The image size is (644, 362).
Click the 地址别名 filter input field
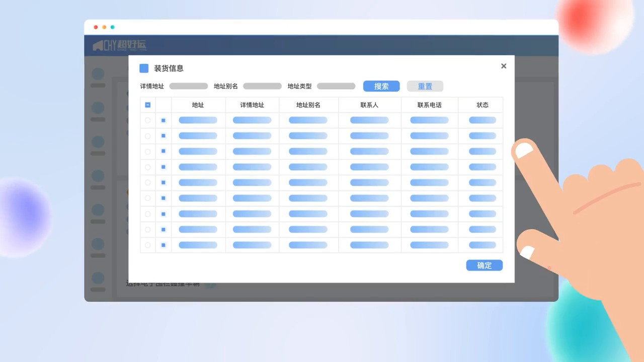(x=262, y=86)
